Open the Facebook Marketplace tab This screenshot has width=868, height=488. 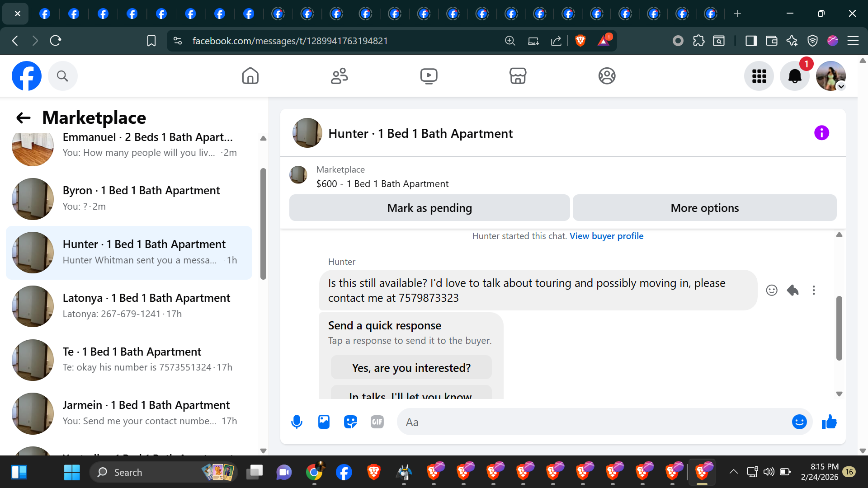(x=518, y=76)
